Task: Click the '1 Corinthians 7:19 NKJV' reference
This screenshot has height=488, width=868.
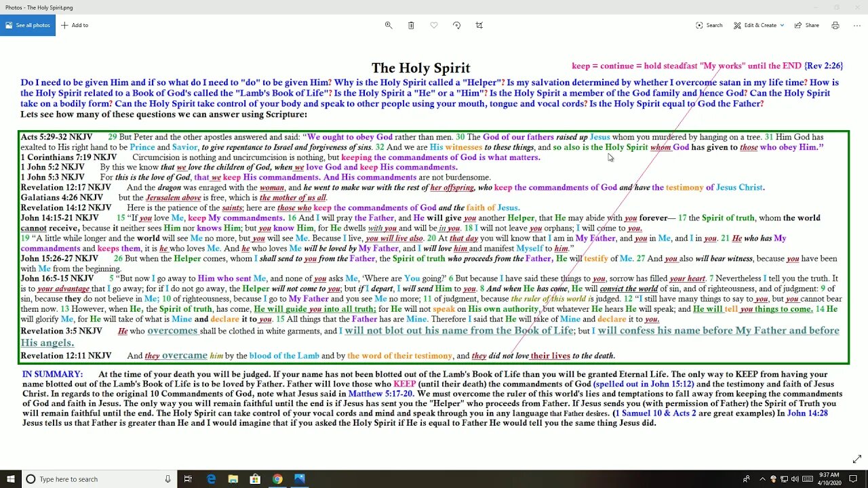Action: 68,157
